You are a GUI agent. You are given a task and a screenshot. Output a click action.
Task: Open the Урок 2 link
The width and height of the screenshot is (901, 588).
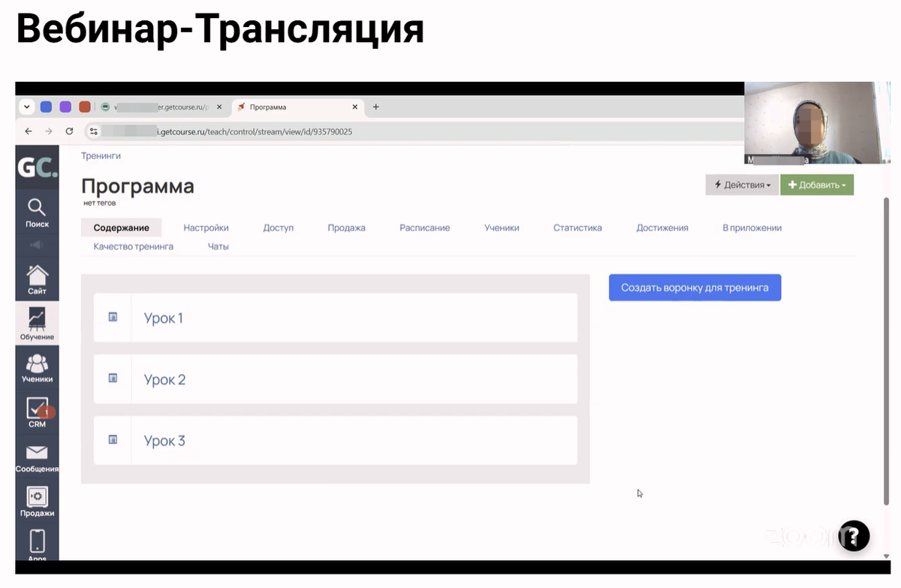pos(164,379)
